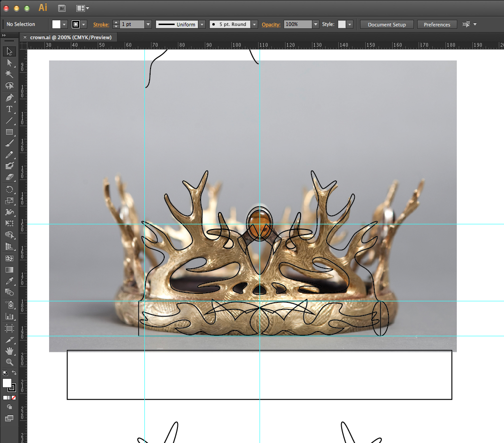Select the Warp tool

tap(9, 212)
